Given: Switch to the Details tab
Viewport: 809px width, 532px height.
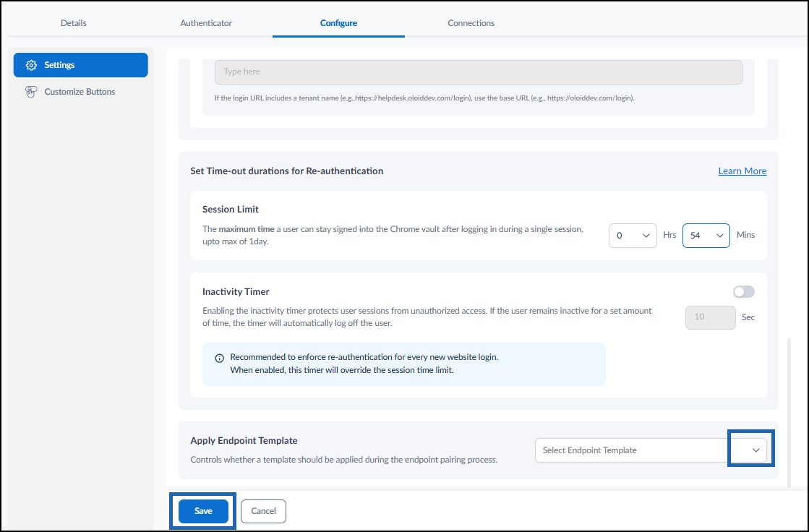Looking at the screenshot, I should click(x=74, y=22).
